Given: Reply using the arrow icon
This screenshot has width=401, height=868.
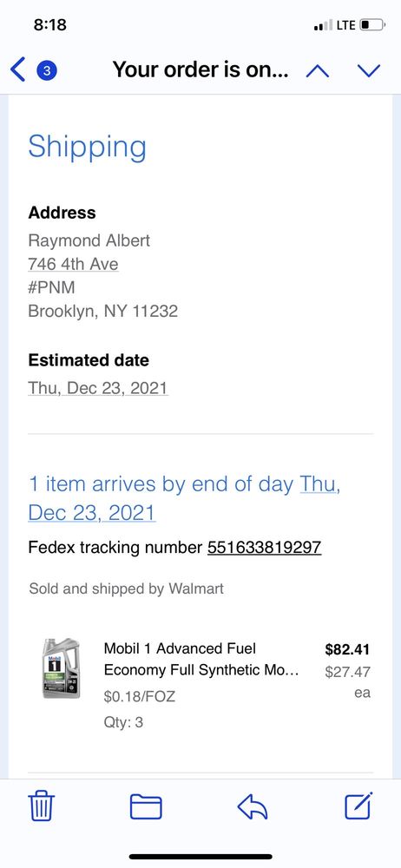Looking at the screenshot, I should pyautogui.click(x=253, y=806).
